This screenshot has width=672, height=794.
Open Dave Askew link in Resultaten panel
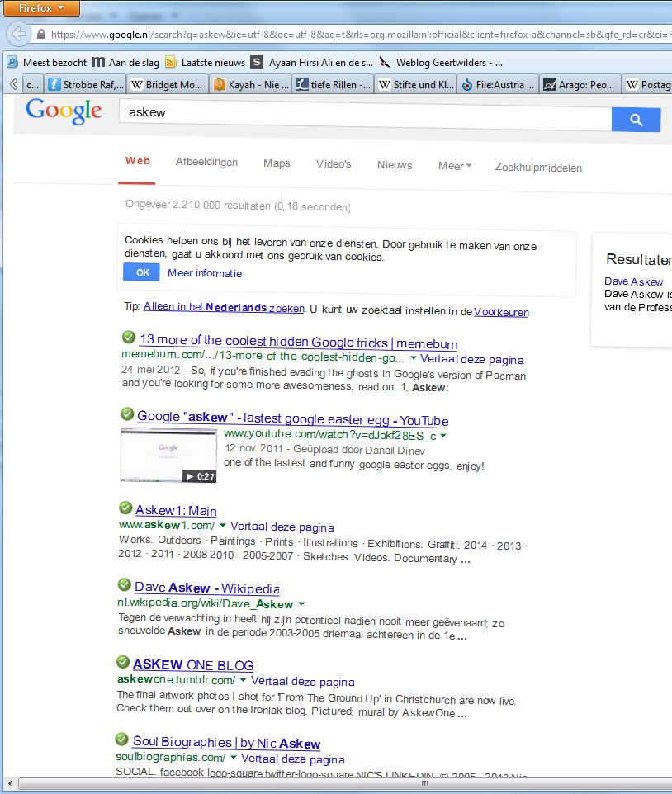633,281
